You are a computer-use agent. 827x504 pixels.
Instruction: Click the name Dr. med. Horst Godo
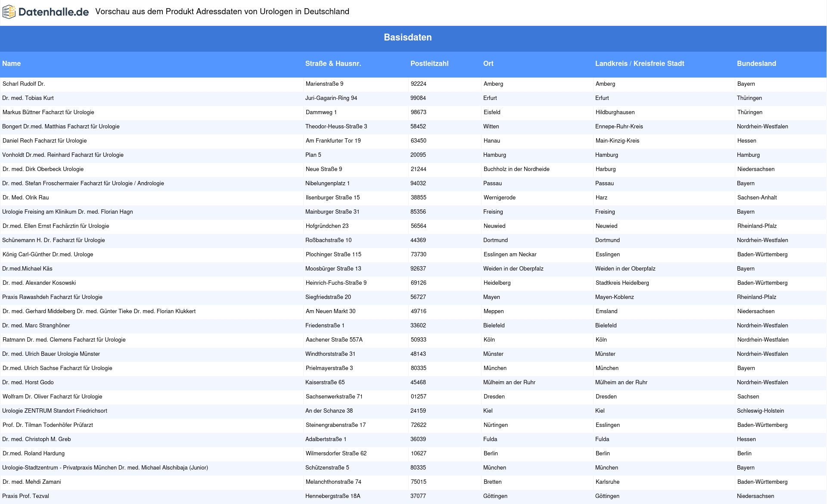click(28, 383)
